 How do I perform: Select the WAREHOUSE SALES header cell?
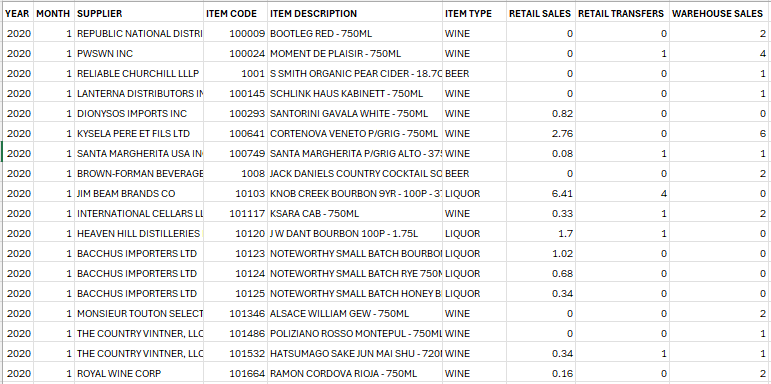pos(719,13)
